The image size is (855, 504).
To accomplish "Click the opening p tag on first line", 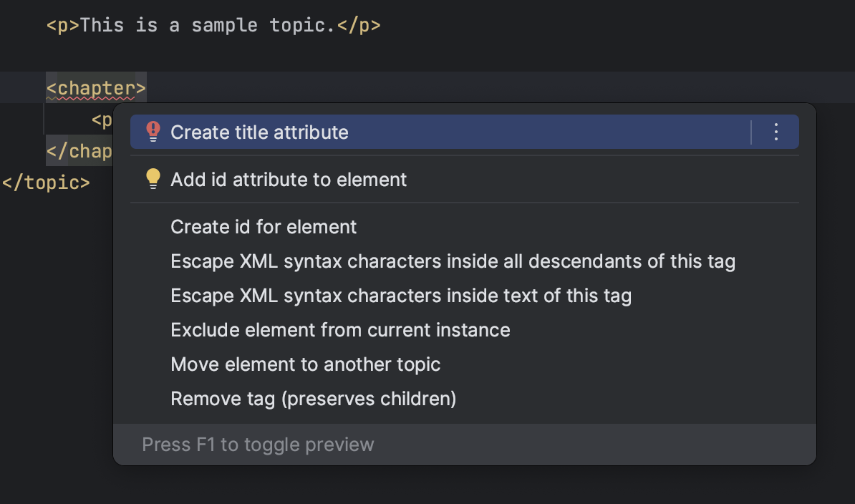I will [x=63, y=25].
